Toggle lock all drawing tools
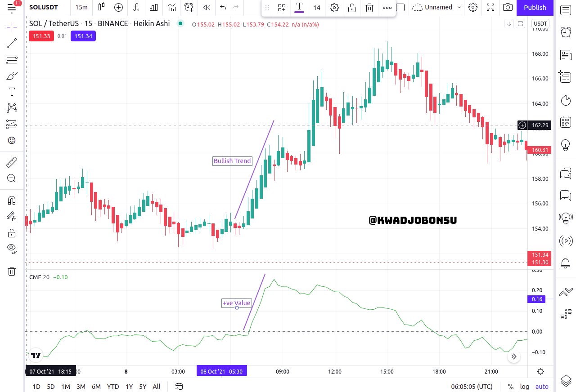The image size is (576, 392). click(x=12, y=232)
